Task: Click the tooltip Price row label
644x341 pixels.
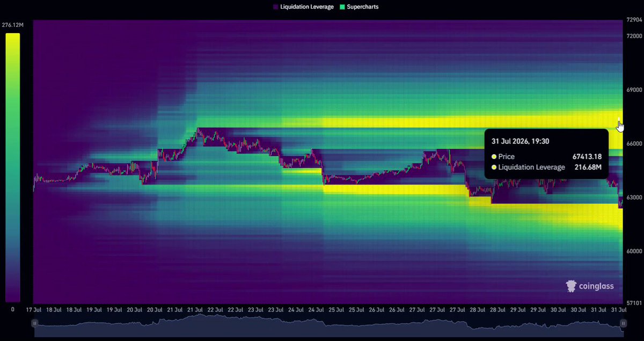Action: pyautogui.click(x=506, y=157)
